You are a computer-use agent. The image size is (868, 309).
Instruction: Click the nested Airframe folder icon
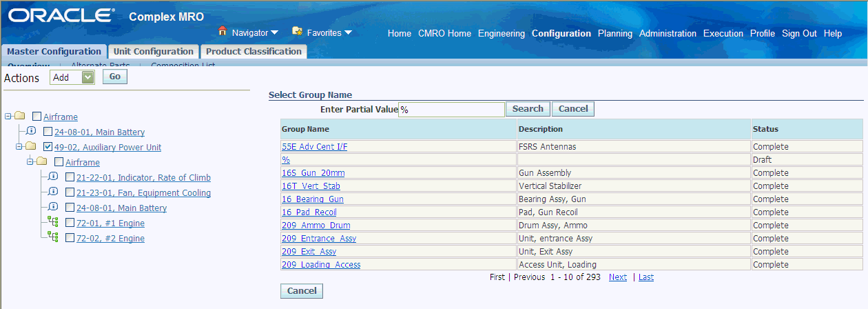click(x=42, y=161)
